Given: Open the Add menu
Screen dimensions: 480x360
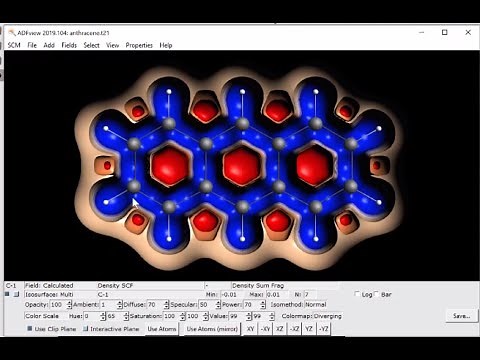Looking at the screenshot, I should pos(49,45).
